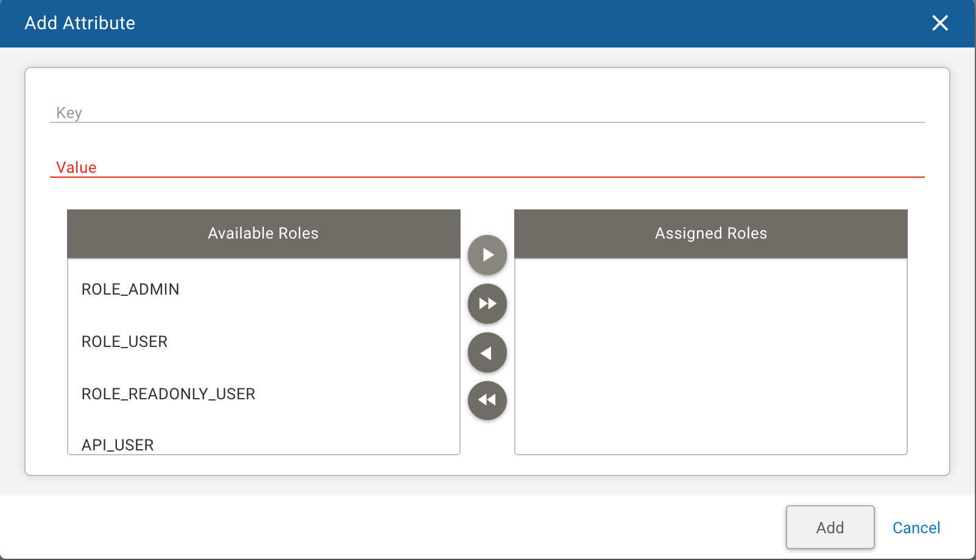This screenshot has height=560, width=976.
Task: Click the Assigned Roles header
Action: pyautogui.click(x=710, y=233)
